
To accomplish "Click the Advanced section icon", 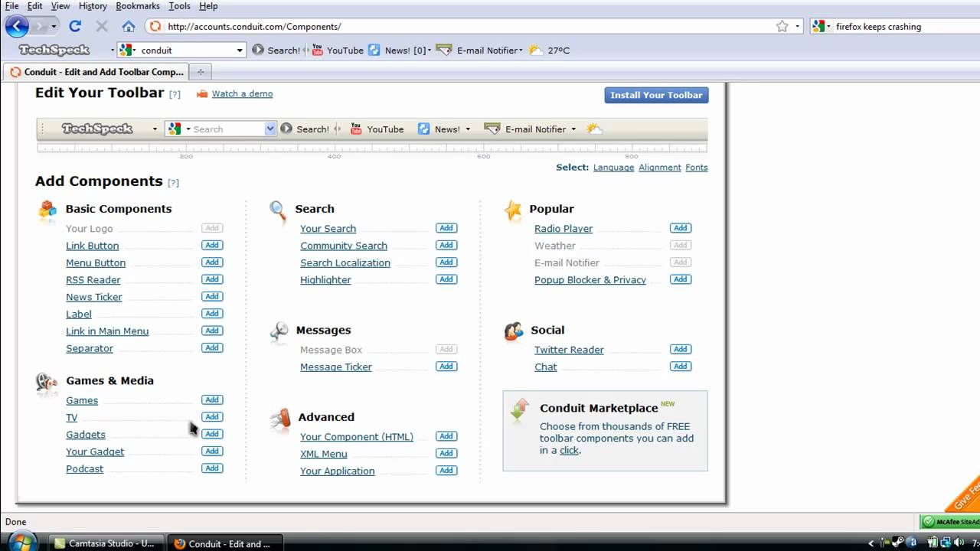I will coord(280,418).
